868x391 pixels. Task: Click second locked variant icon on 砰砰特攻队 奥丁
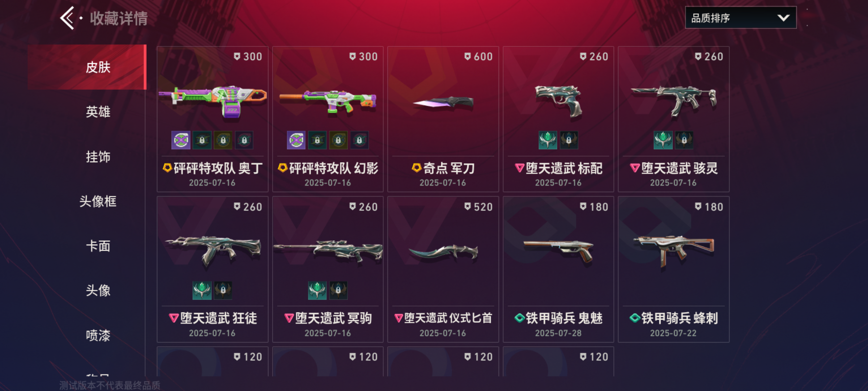(223, 140)
